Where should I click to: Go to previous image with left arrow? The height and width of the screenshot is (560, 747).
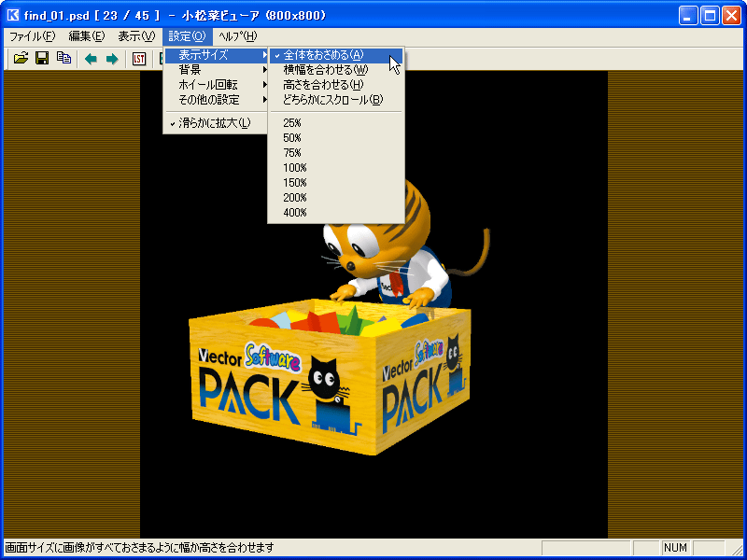pyautogui.click(x=91, y=59)
